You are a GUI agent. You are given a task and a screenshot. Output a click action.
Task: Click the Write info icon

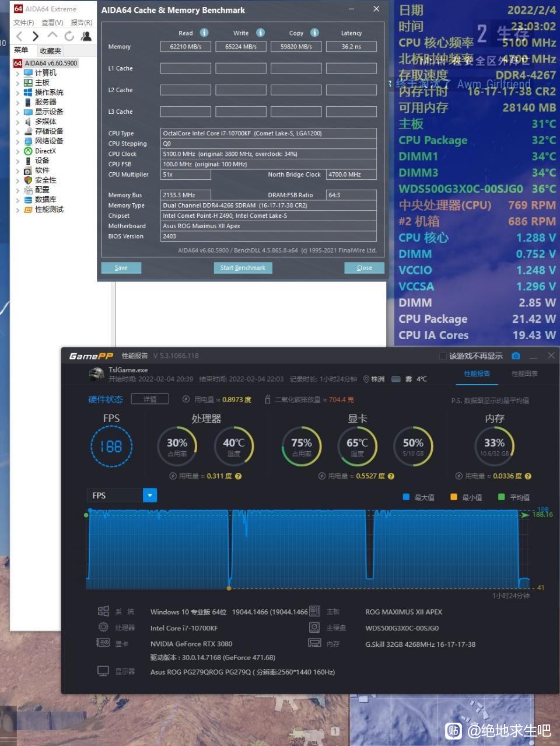point(260,33)
